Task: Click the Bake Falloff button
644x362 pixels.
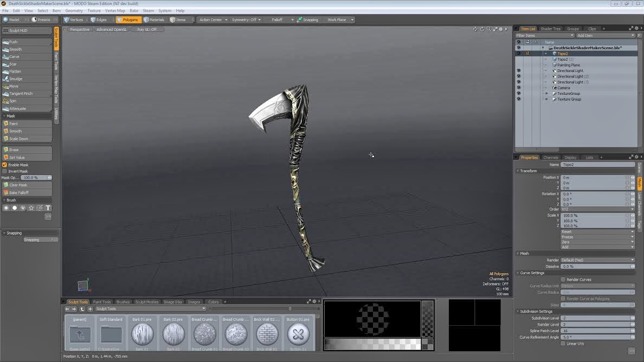Action: [21, 192]
